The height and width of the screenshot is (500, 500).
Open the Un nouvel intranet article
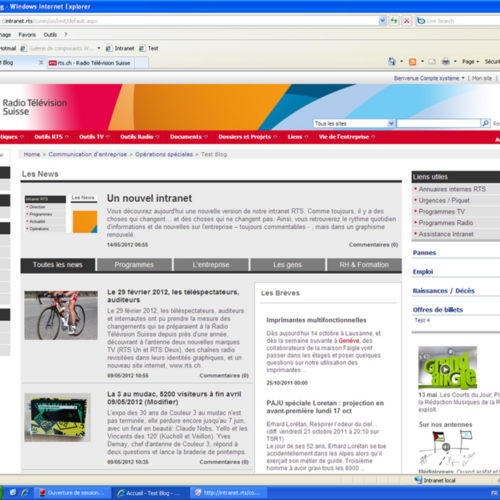[x=149, y=198]
